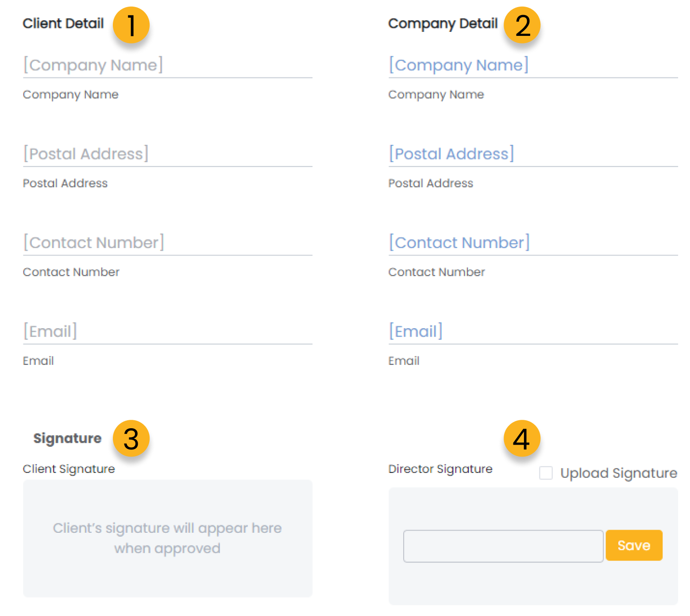690x616 pixels.
Task: Select Company Detail's Company Name field
Action: 533,66
